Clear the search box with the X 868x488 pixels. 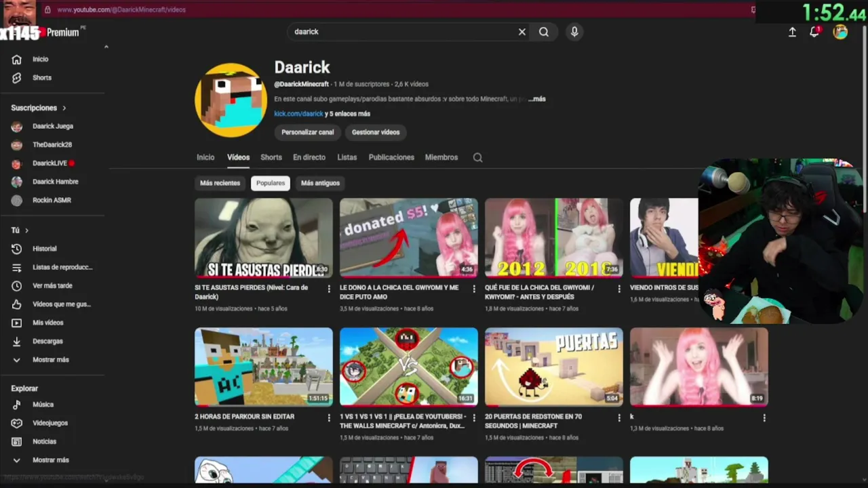click(522, 32)
